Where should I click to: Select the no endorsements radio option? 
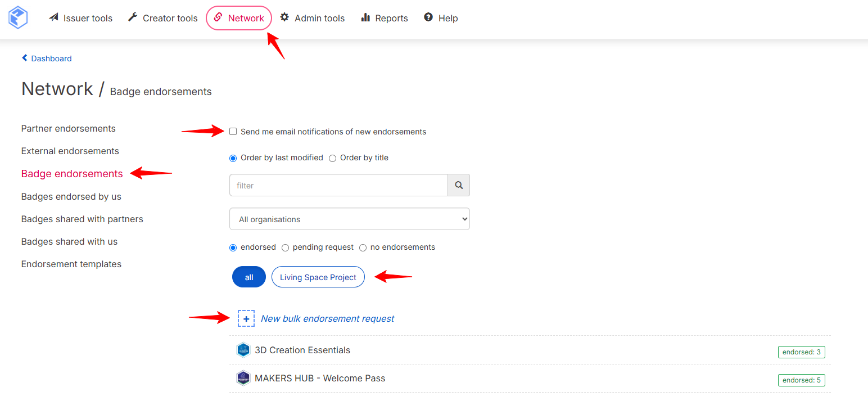pos(363,247)
